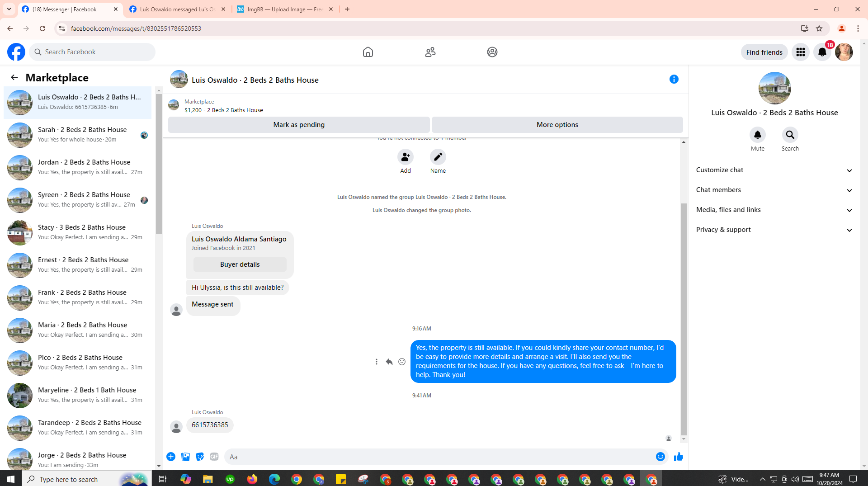Open the Facebook menu grid icon
The height and width of the screenshot is (486, 868).
point(800,52)
